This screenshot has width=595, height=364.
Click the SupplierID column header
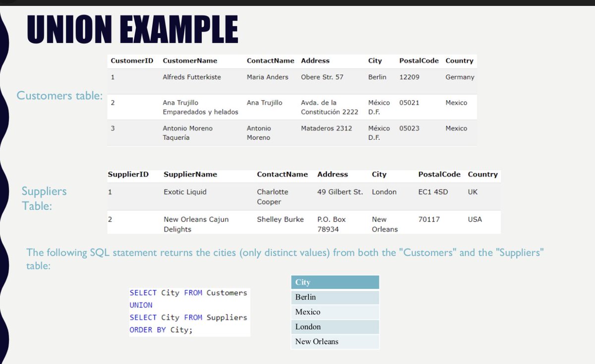click(128, 174)
